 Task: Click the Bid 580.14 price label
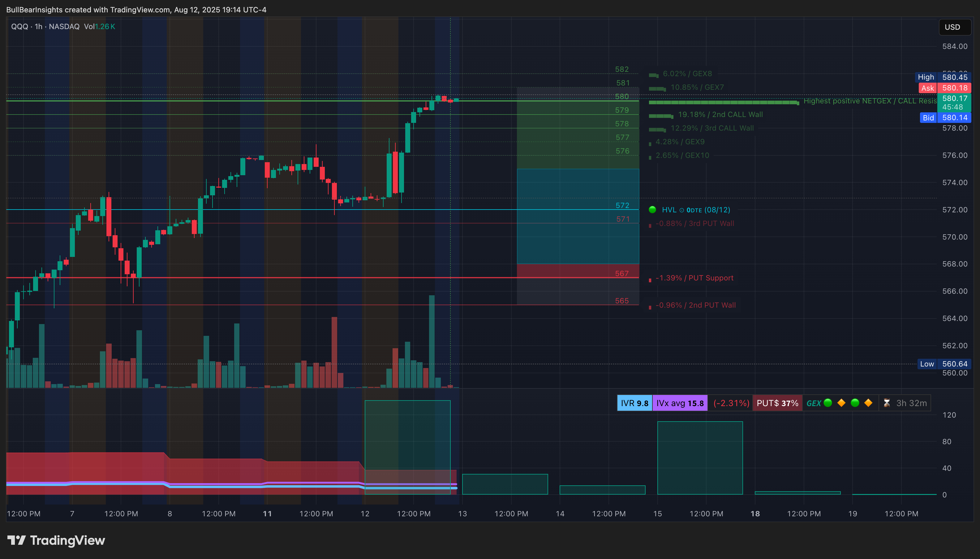coord(945,118)
